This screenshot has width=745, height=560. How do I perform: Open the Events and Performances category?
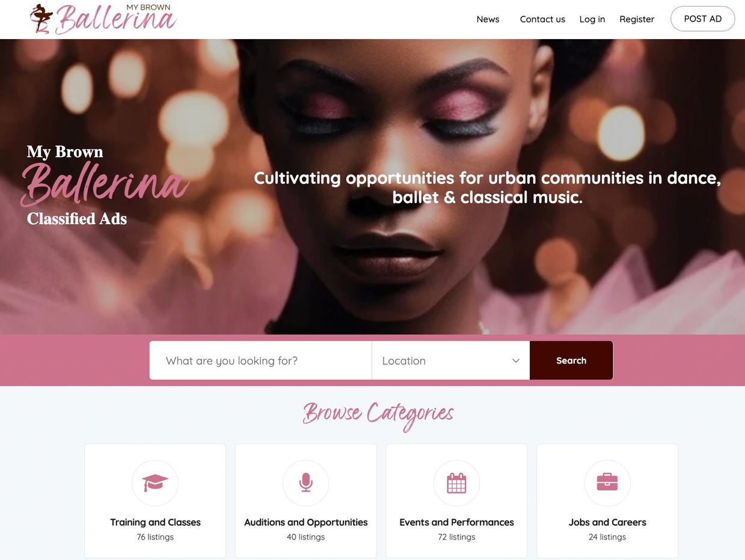(x=457, y=501)
